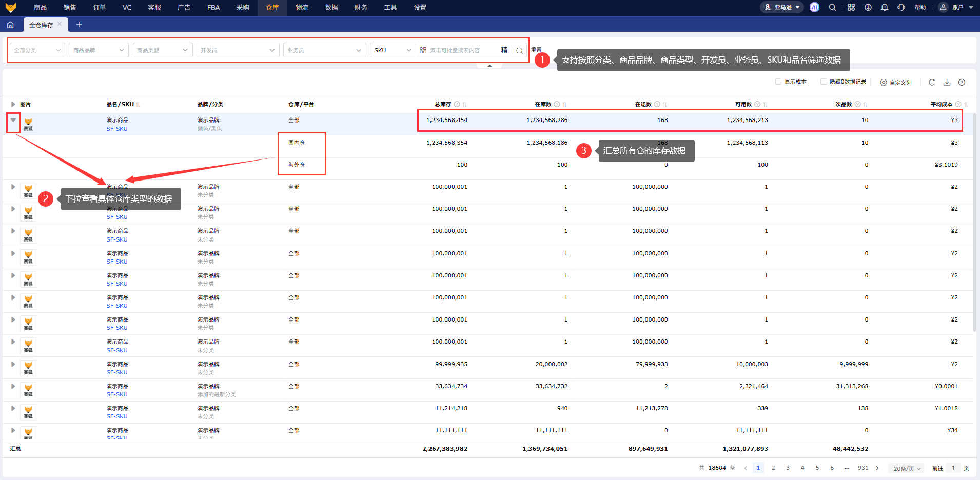Open the apps grid icon in top bar
Image resolution: width=980 pixels, height=480 pixels.
pyautogui.click(x=851, y=7)
